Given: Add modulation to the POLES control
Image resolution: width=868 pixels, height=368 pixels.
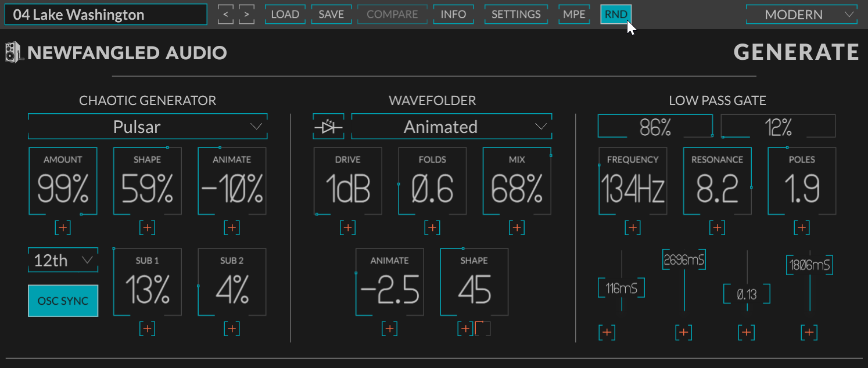Looking at the screenshot, I should click(802, 228).
